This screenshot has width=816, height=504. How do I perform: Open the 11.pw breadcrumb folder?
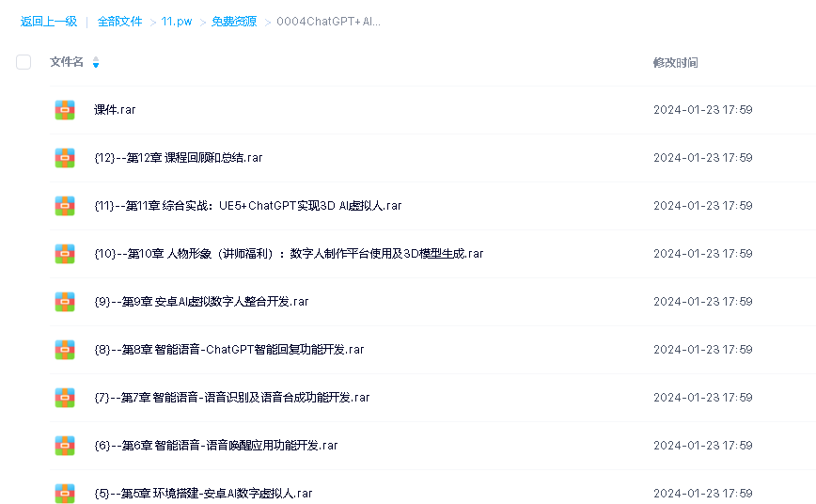[176, 22]
